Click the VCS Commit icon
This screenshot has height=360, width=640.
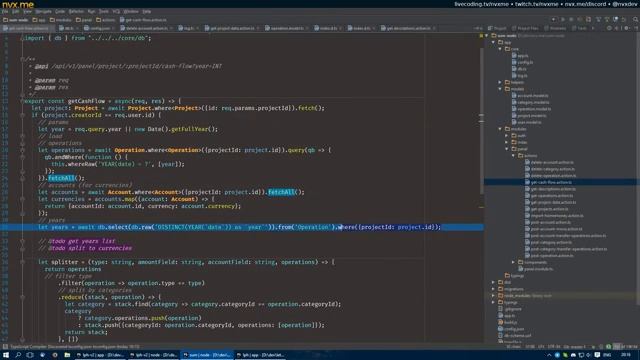point(607,19)
